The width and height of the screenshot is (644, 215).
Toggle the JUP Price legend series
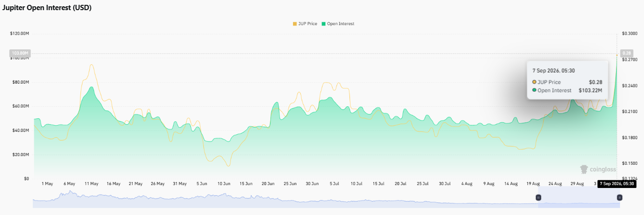(305, 24)
